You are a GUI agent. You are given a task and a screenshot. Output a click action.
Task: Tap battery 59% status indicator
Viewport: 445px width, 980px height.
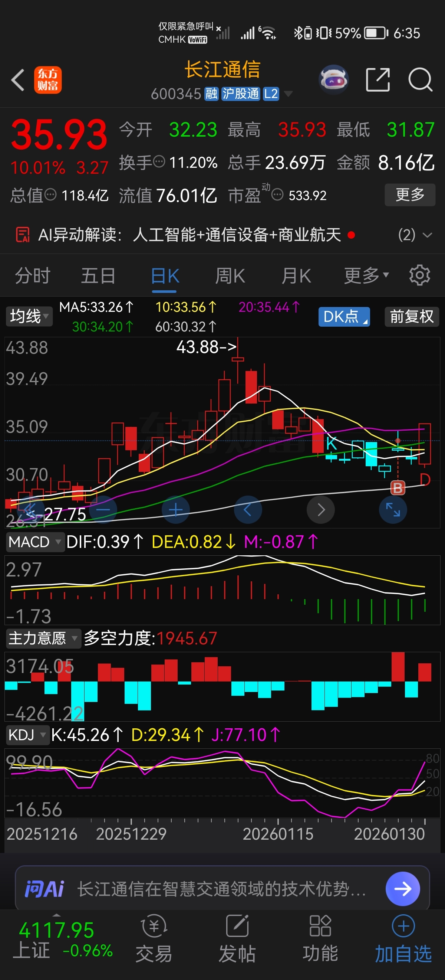coord(362,33)
